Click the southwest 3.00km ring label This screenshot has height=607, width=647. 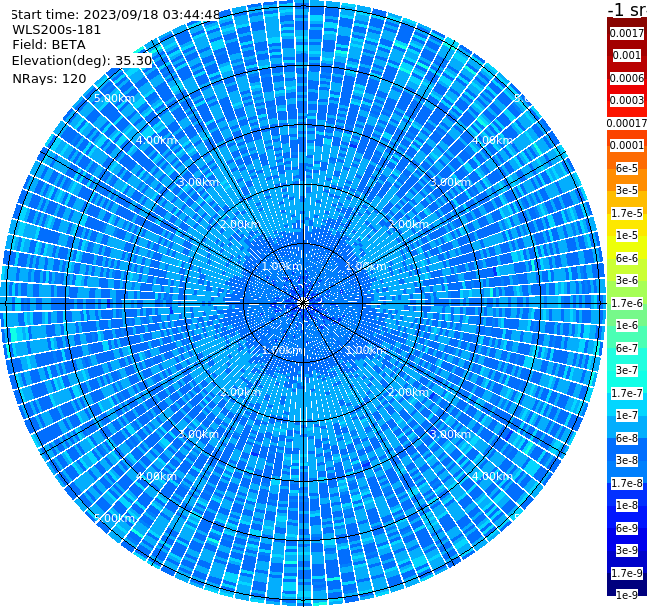[198, 434]
